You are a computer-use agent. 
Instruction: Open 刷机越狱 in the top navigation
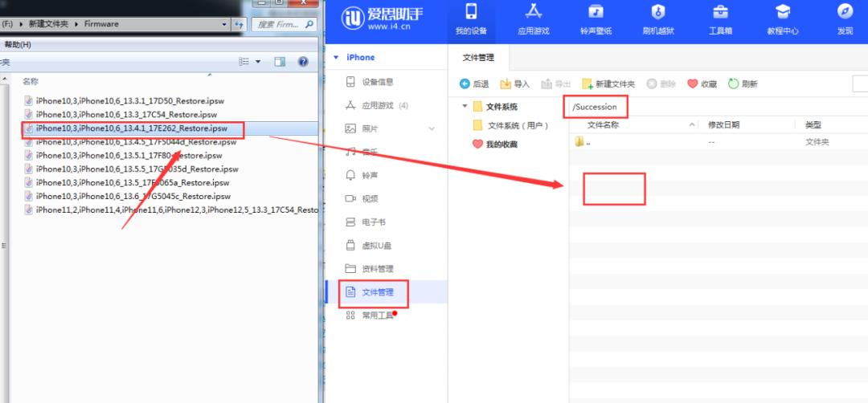[658, 20]
